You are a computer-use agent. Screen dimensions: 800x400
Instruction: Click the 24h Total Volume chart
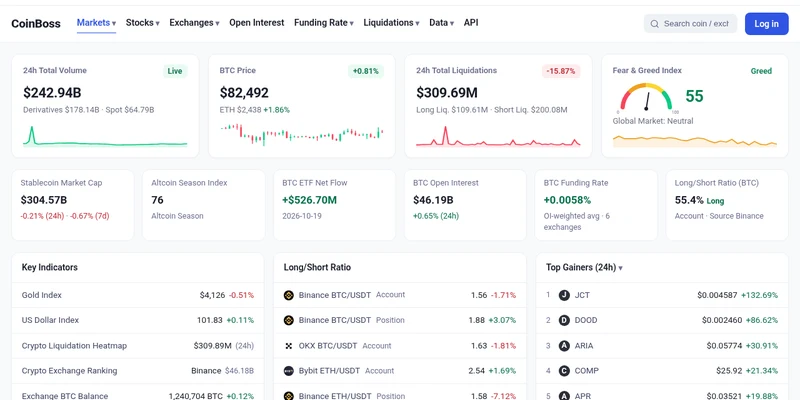point(105,136)
